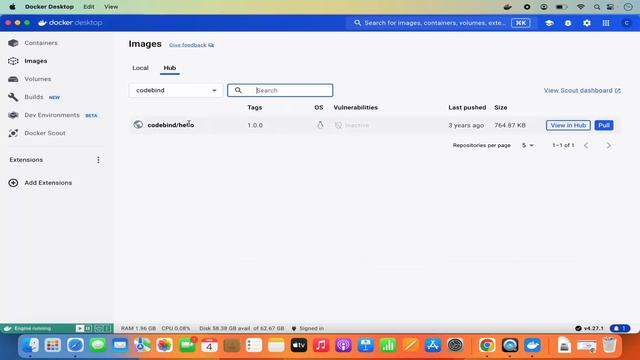This screenshot has width=640, height=360.
Task: Open the View Scout dashboard link
Action: click(582, 90)
